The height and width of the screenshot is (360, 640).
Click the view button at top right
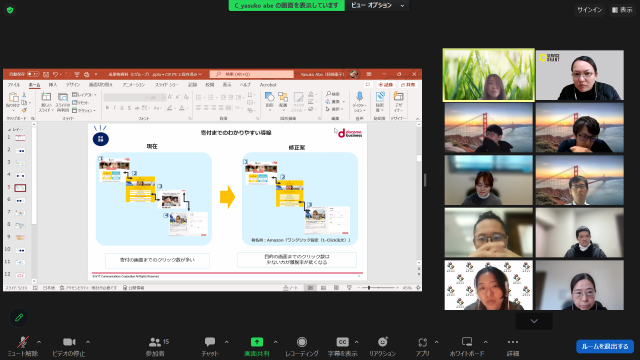coord(622,10)
